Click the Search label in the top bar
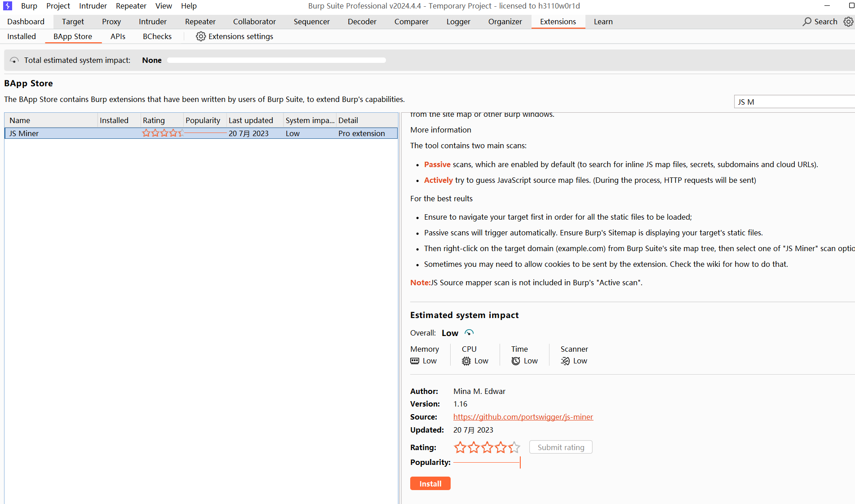Screen dimensions: 855x504 826,22
